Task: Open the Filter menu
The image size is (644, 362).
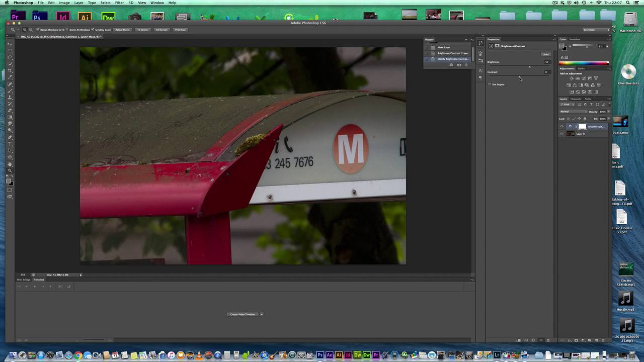Action: pyautogui.click(x=119, y=3)
